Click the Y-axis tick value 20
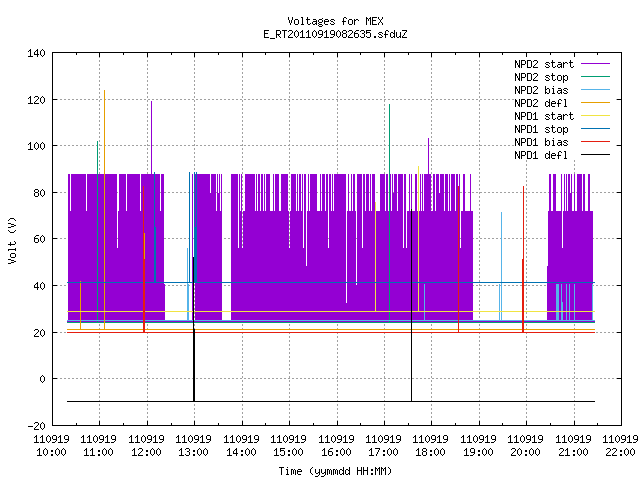 (40, 333)
